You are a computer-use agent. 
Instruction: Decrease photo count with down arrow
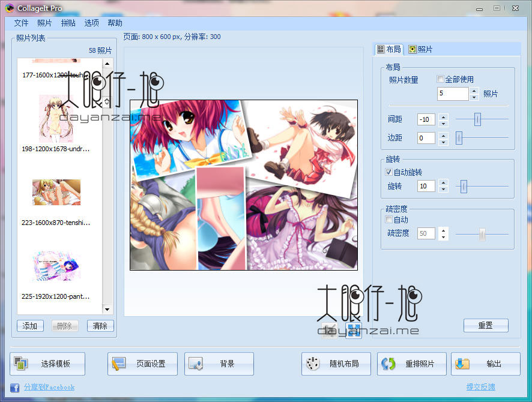coord(474,97)
